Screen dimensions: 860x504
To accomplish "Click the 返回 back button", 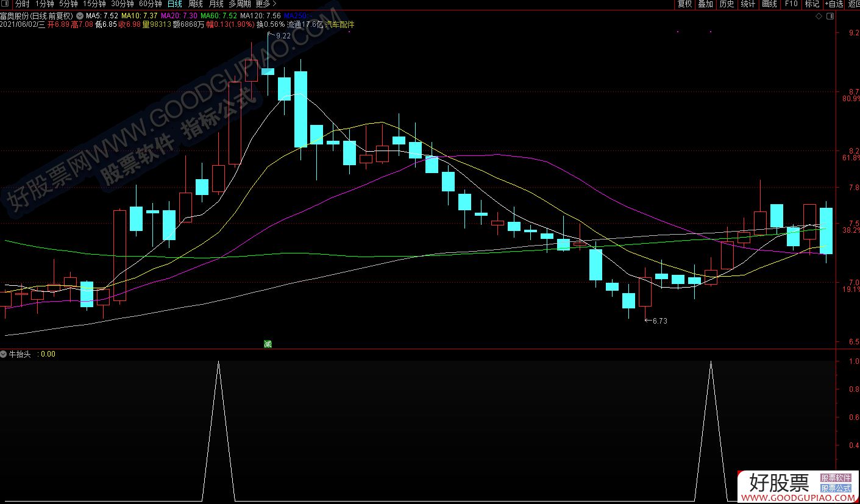I will [x=853, y=4].
